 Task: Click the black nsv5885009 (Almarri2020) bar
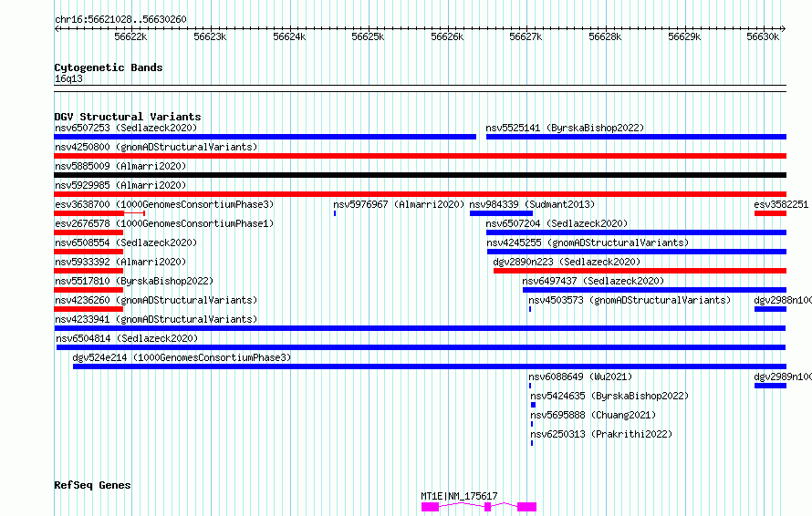tap(420, 175)
